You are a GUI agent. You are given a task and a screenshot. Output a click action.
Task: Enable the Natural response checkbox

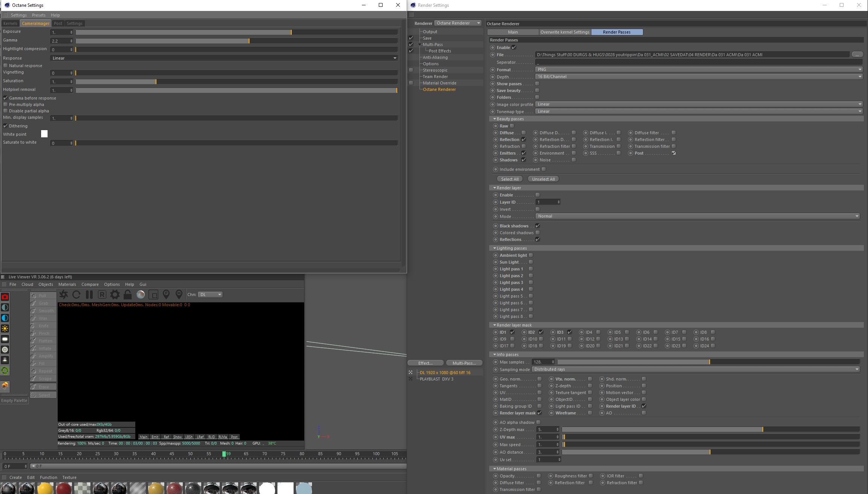[x=6, y=66]
